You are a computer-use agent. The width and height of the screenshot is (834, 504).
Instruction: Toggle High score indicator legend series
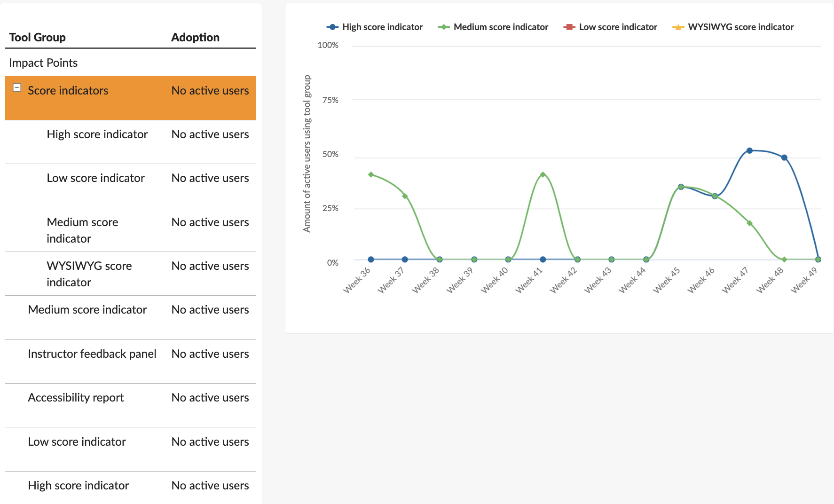[375, 27]
